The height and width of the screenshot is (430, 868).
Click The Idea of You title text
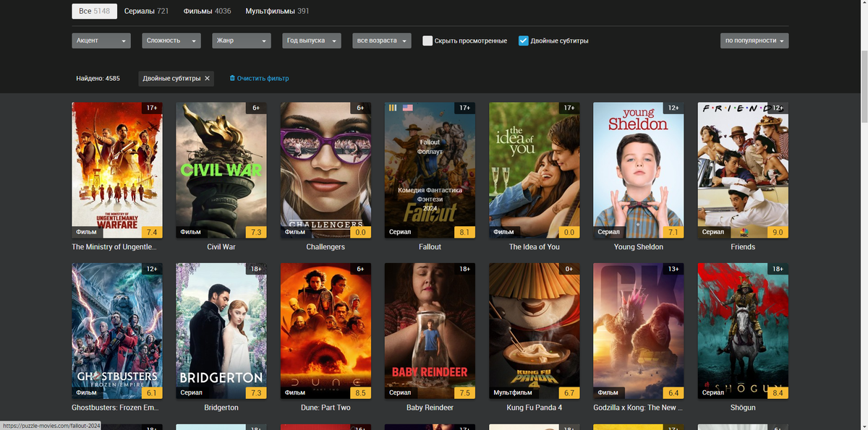tap(535, 246)
